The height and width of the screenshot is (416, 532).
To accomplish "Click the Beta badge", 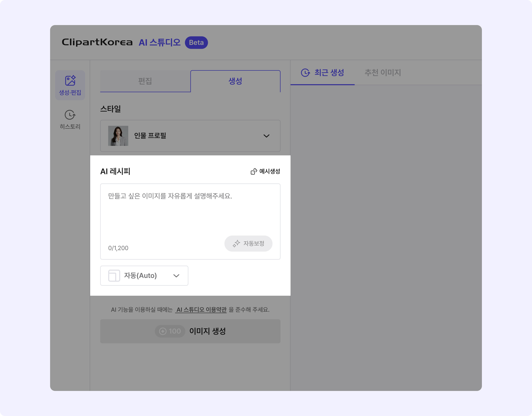I will coord(196,43).
